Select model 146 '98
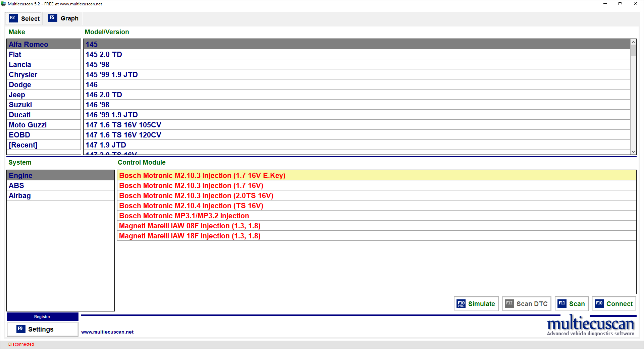 357,105
